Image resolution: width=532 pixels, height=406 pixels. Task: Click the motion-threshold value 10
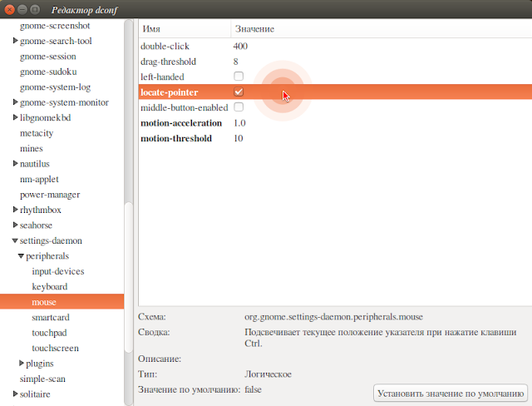pos(239,138)
